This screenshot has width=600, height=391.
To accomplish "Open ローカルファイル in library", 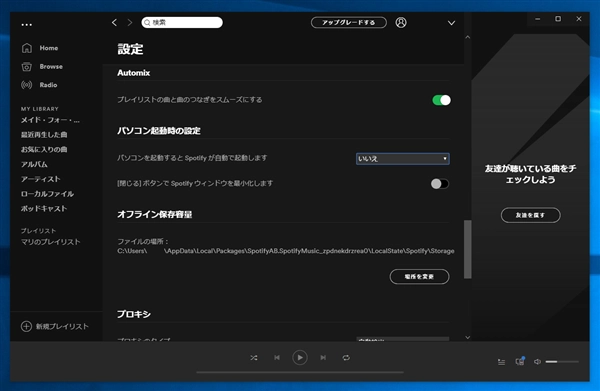I will click(47, 194).
